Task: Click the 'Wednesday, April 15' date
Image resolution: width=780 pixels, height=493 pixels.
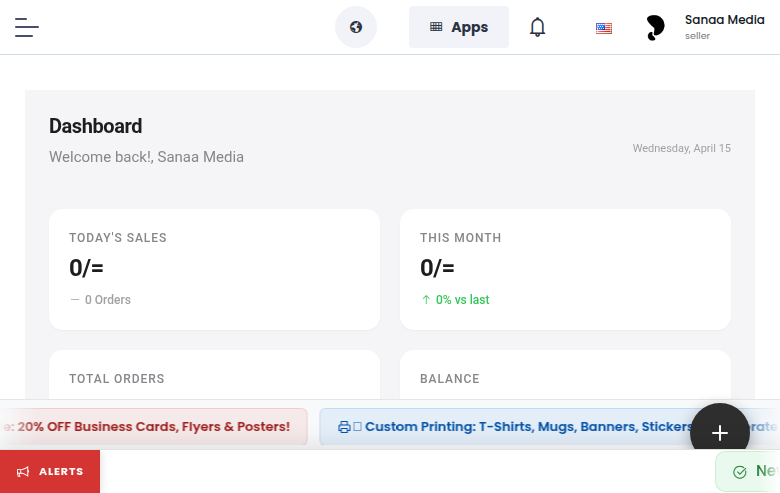Action: tap(682, 148)
